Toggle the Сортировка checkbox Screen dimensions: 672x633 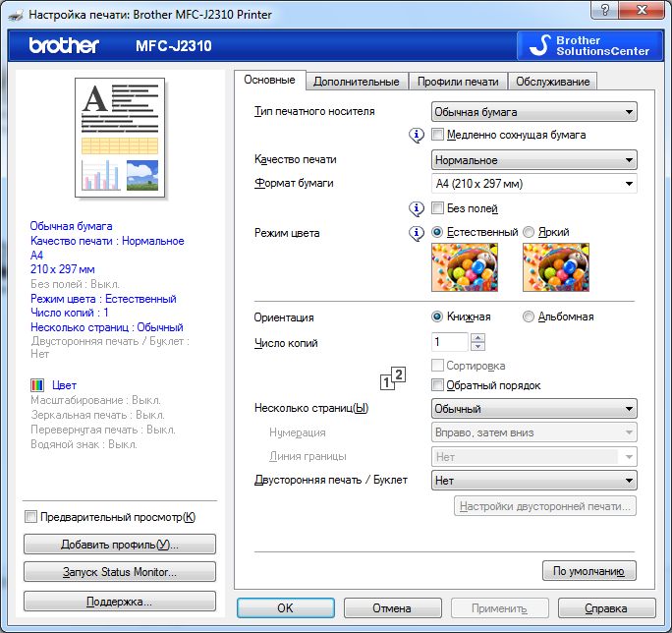pos(437,366)
